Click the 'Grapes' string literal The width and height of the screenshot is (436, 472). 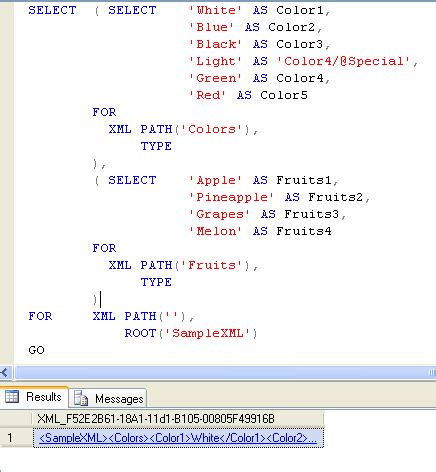[219, 214]
